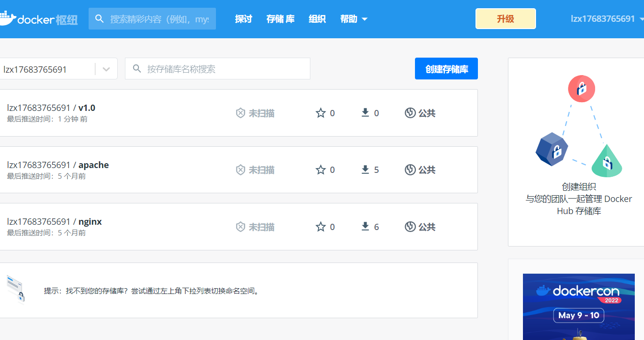Click the Docker Hub whale logo

tap(7, 18)
